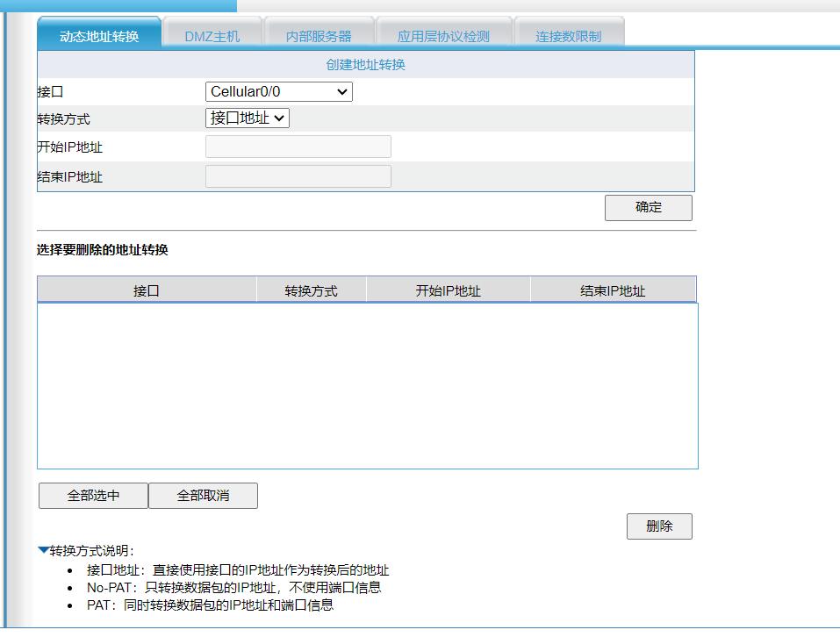Viewport: 840px width, 637px height.
Task: Open the 连接数限制 tab
Action: tap(569, 33)
